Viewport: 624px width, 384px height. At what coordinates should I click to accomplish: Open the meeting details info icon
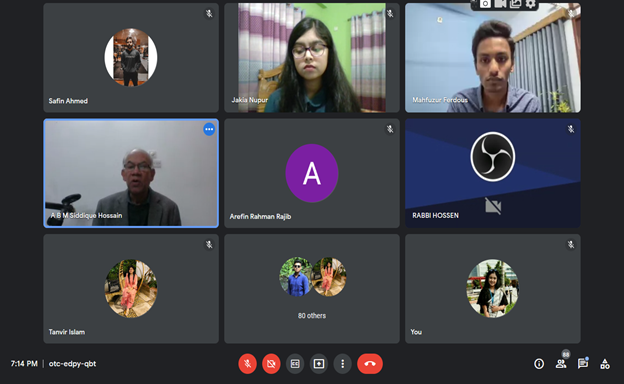539,364
